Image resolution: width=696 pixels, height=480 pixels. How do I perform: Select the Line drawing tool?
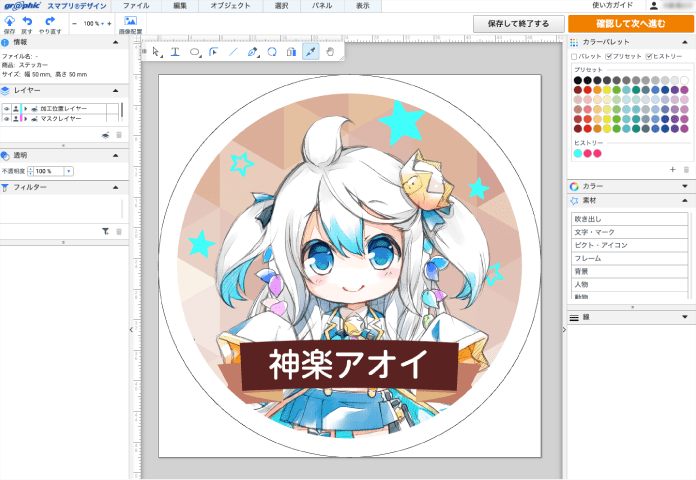pyautogui.click(x=233, y=51)
